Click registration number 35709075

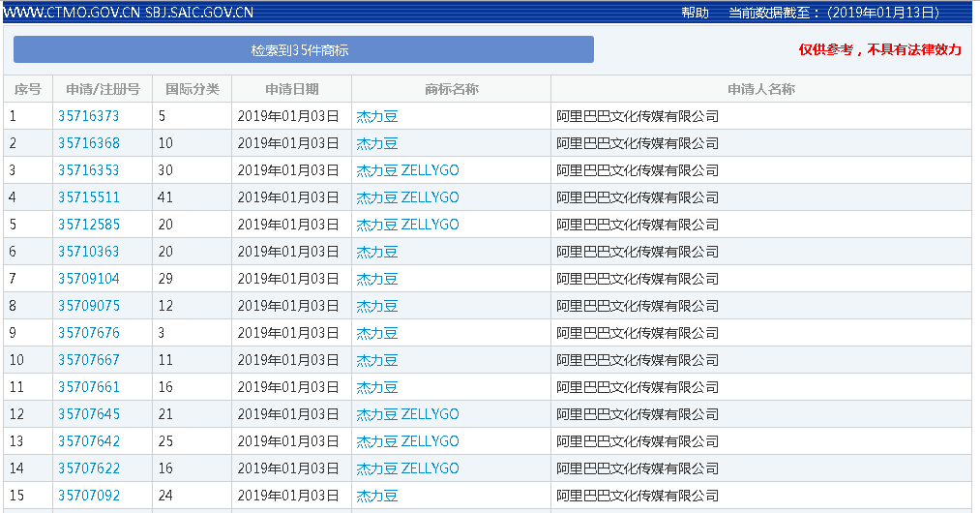89,306
